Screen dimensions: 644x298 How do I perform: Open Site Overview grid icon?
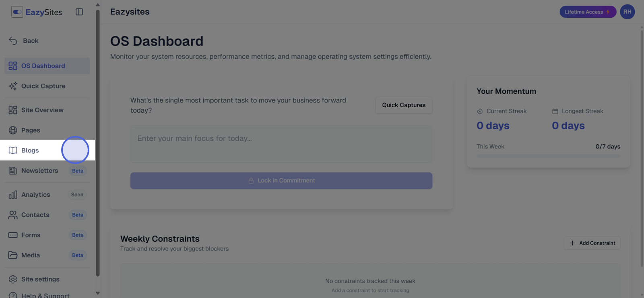[13, 110]
